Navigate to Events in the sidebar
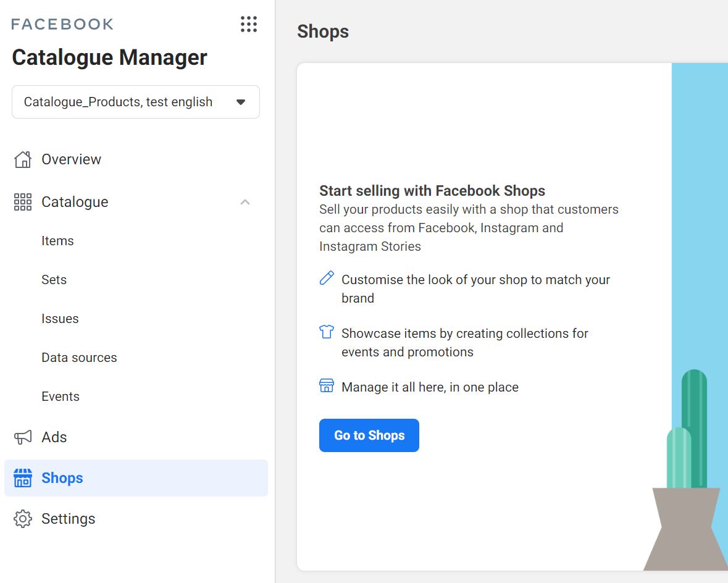Image resolution: width=728 pixels, height=583 pixels. coord(61,396)
